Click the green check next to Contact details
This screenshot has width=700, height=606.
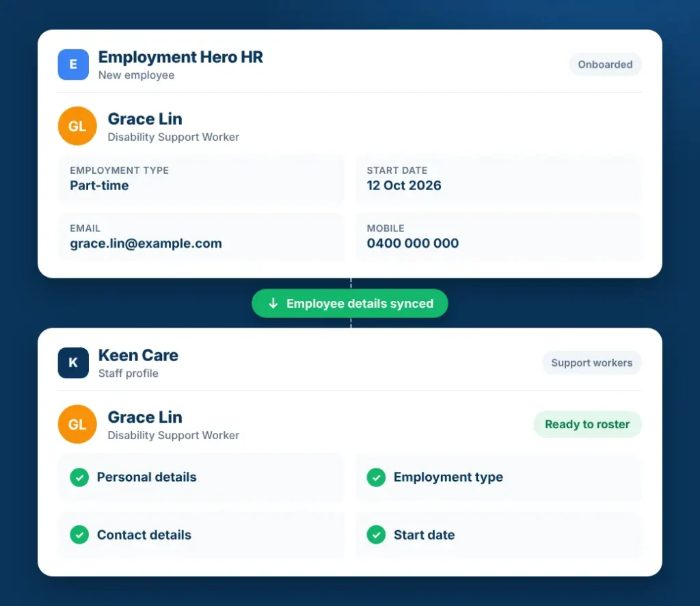pyautogui.click(x=79, y=535)
